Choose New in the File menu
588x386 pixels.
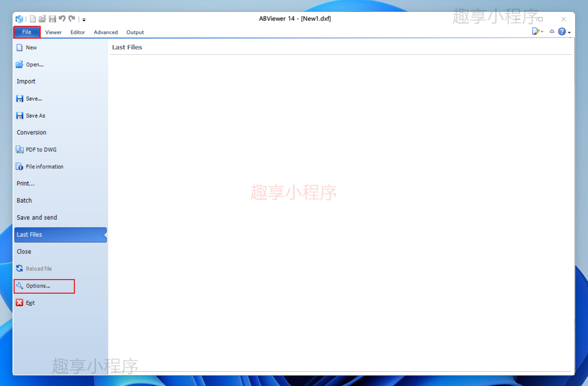point(60,47)
